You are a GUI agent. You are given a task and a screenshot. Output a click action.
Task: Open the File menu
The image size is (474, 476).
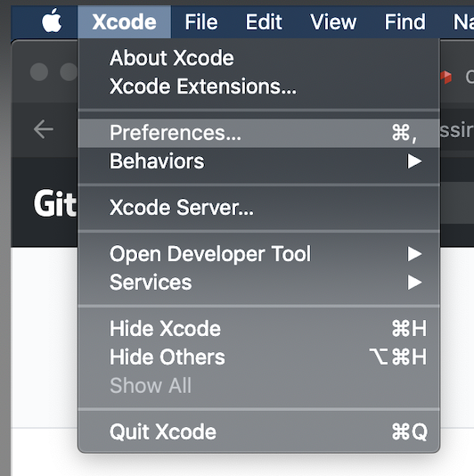click(x=201, y=22)
